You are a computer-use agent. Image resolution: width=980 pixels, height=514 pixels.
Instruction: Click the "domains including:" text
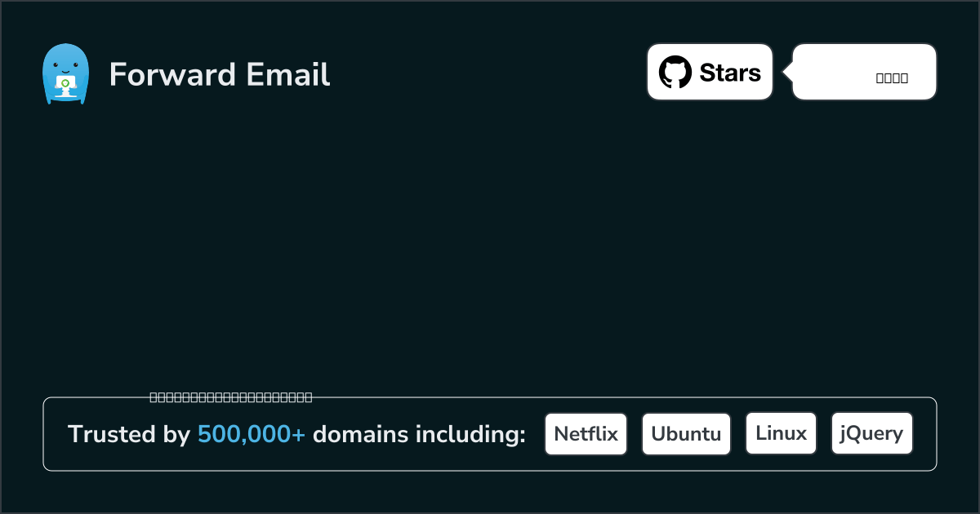pyautogui.click(x=419, y=434)
